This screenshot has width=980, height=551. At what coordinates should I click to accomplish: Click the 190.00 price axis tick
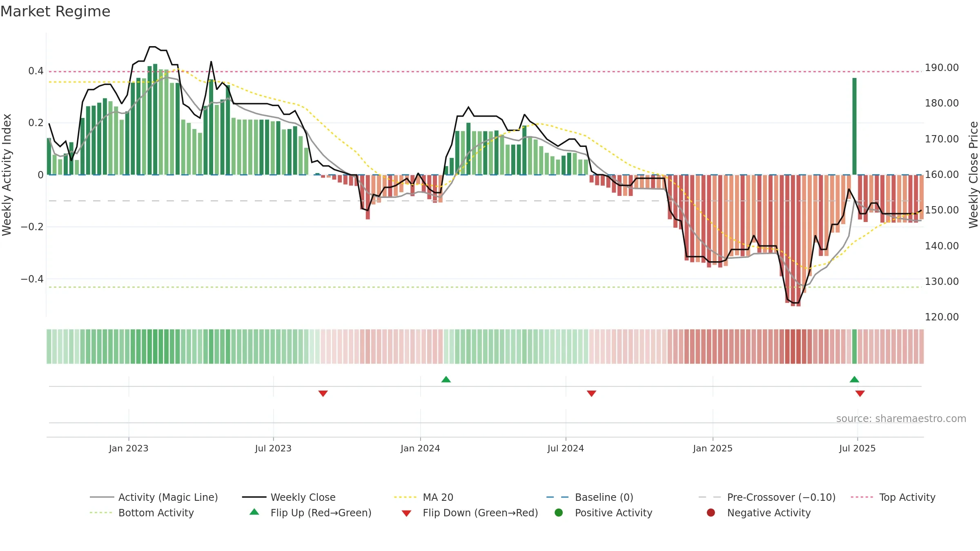point(942,68)
